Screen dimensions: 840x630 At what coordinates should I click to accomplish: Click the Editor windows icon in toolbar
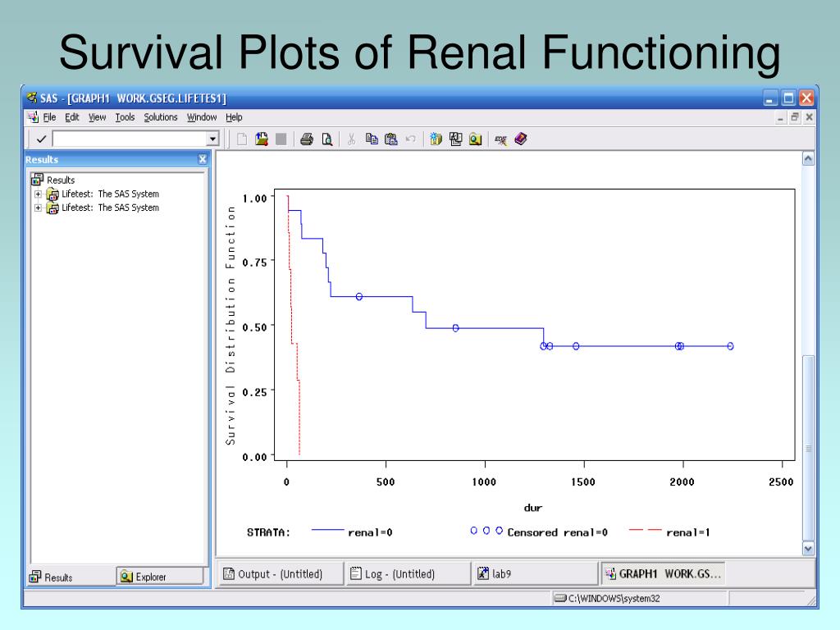[x=455, y=139]
